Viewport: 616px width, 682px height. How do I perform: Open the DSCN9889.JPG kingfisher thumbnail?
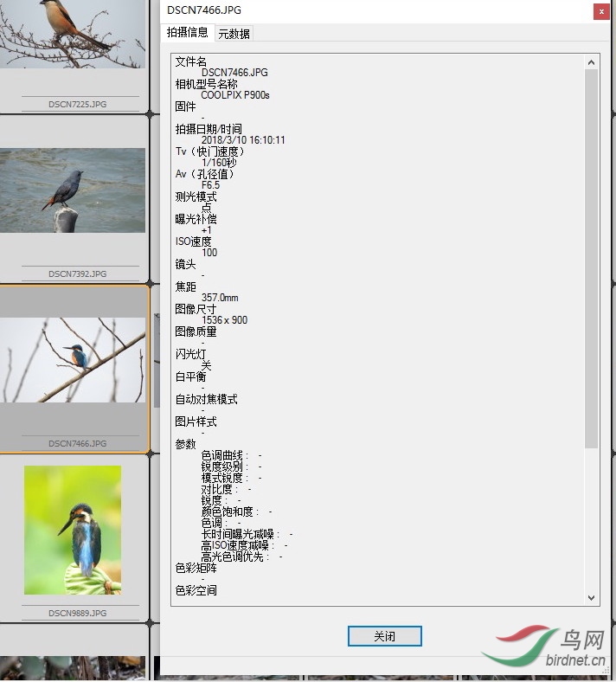tap(74, 530)
